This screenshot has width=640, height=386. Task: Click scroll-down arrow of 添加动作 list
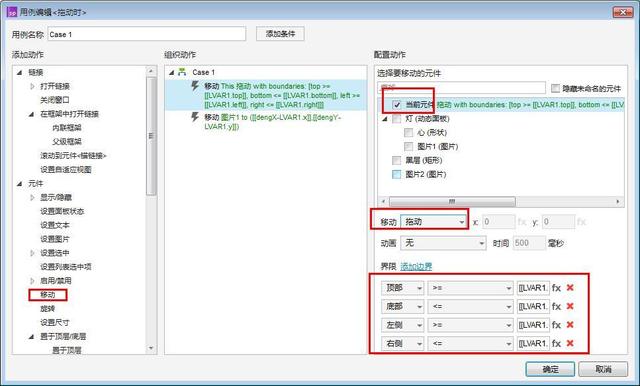coord(151,348)
